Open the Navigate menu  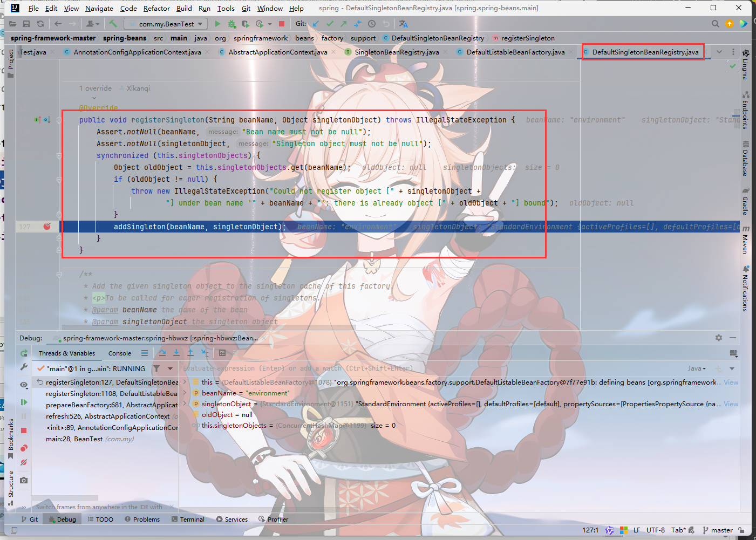[x=99, y=8]
